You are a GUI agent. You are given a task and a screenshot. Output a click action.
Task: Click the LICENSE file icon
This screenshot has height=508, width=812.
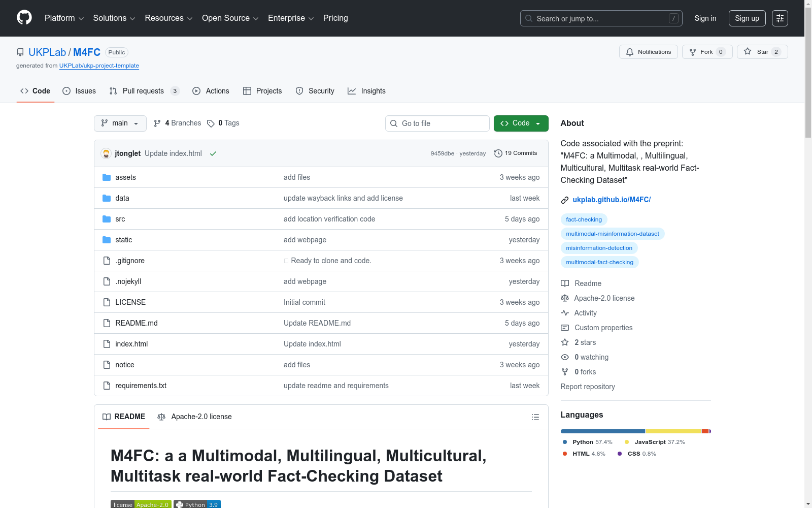point(107,302)
